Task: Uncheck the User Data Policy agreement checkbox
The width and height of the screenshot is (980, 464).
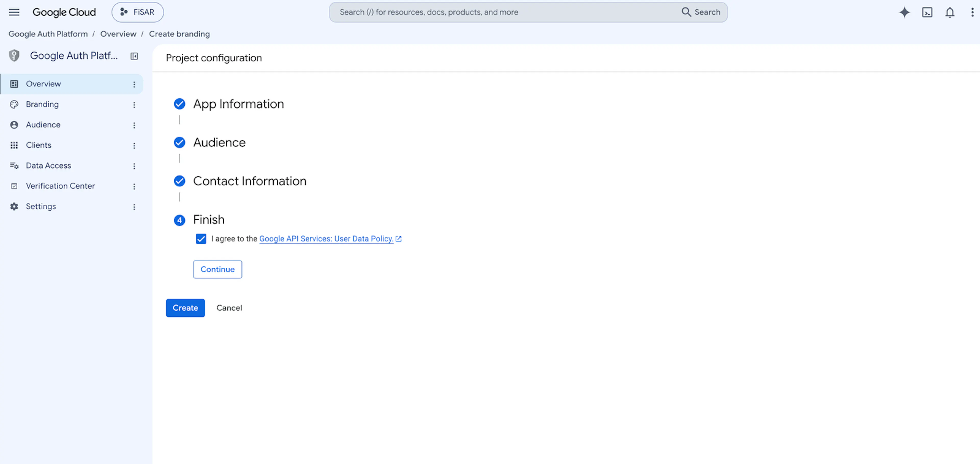Action: tap(201, 239)
